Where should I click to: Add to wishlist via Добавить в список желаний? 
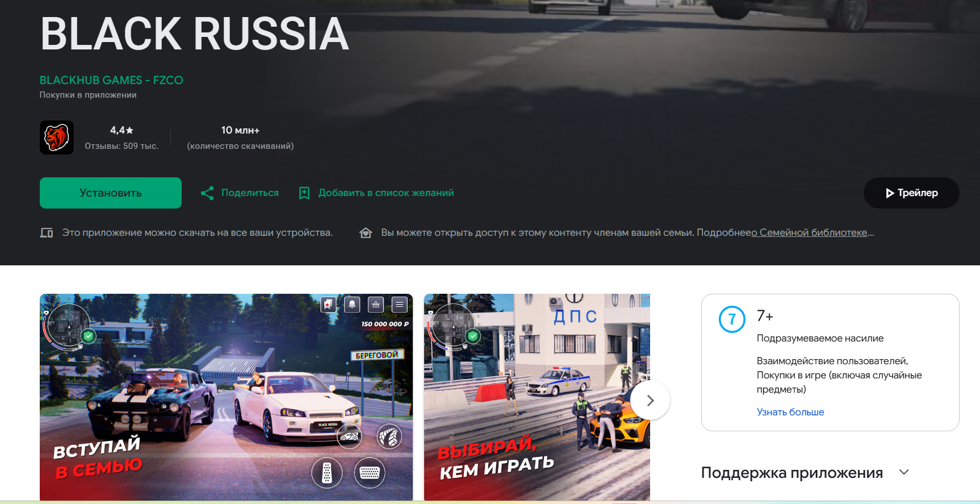coord(386,193)
